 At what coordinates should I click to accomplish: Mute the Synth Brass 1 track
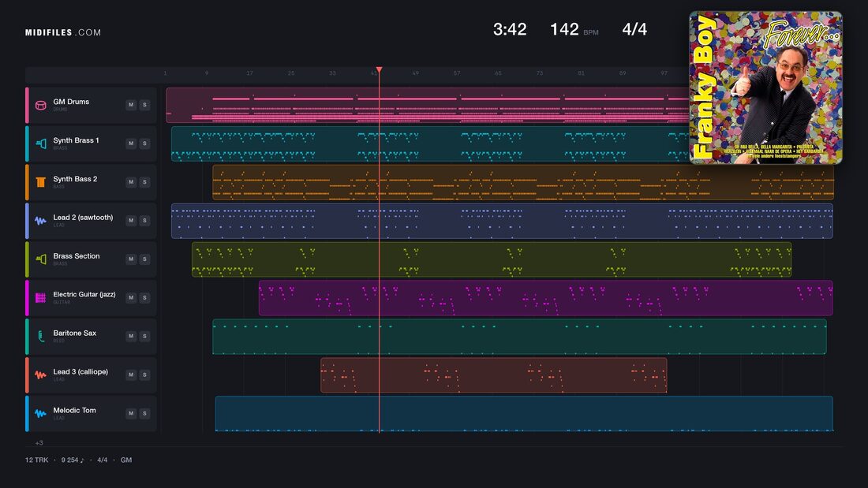click(131, 143)
